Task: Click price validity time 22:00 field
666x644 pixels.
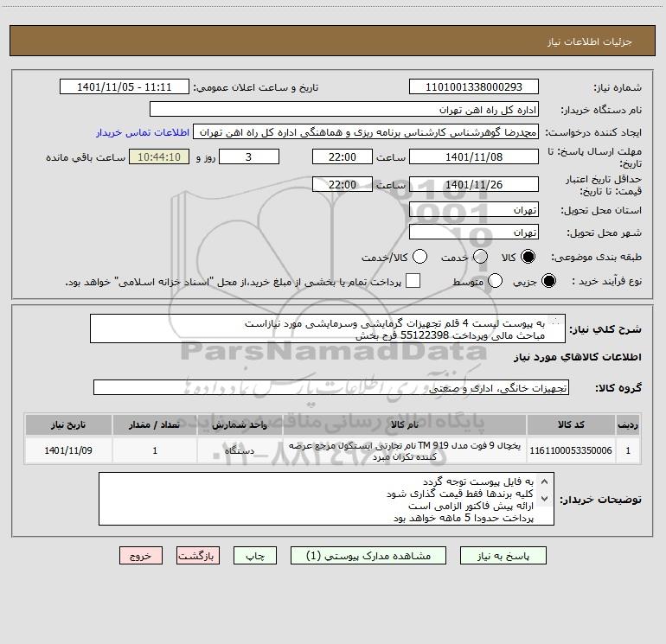Action: [x=343, y=185]
